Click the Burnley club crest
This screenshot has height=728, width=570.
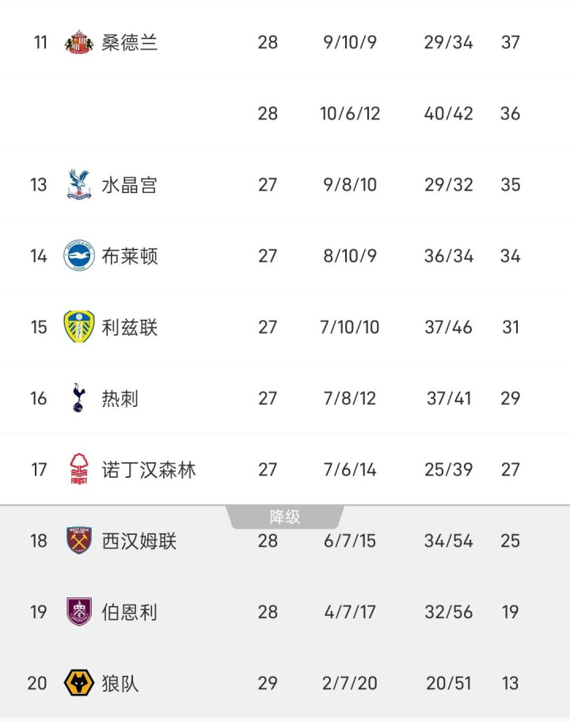[x=79, y=612]
